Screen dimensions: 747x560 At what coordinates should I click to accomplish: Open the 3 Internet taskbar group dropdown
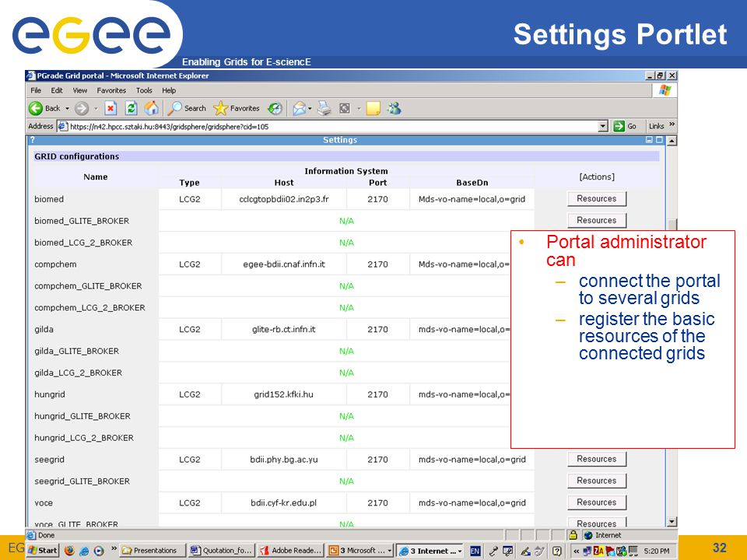point(460,551)
